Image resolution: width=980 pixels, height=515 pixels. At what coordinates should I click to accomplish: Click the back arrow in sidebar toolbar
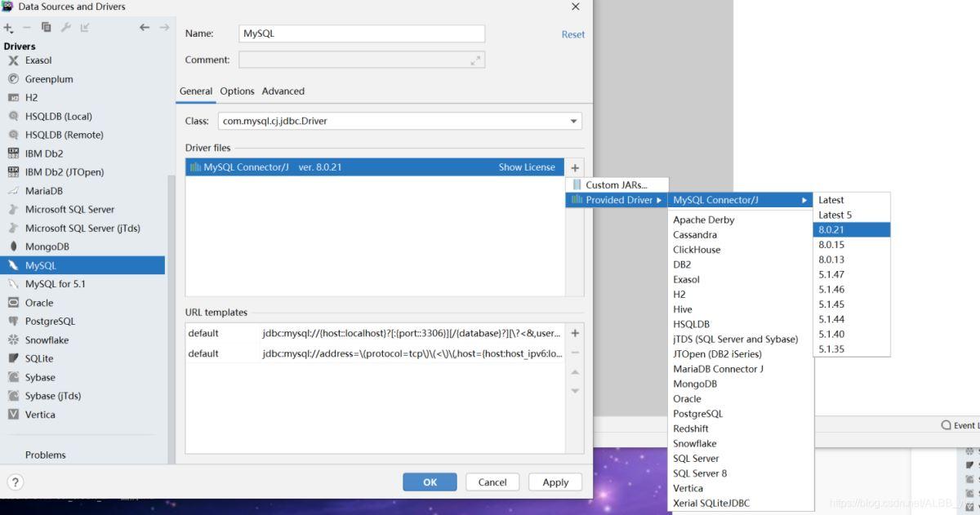click(x=145, y=28)
